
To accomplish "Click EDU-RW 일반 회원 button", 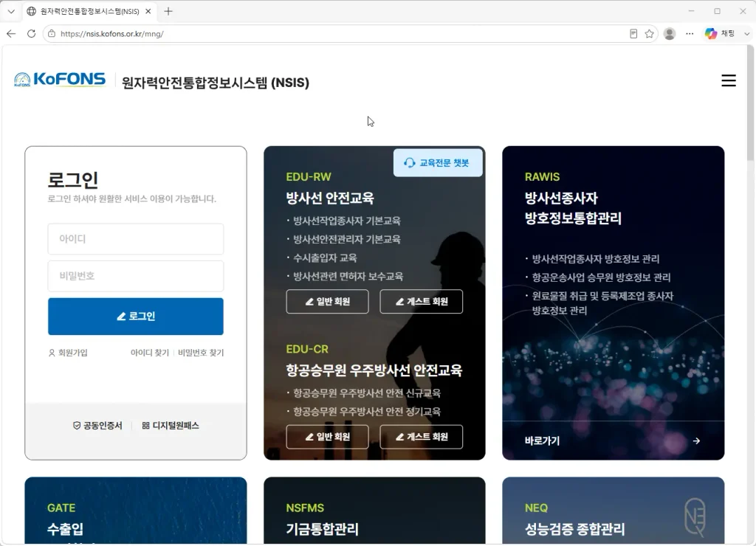I will pyautogui.click(x=327, y=302).
